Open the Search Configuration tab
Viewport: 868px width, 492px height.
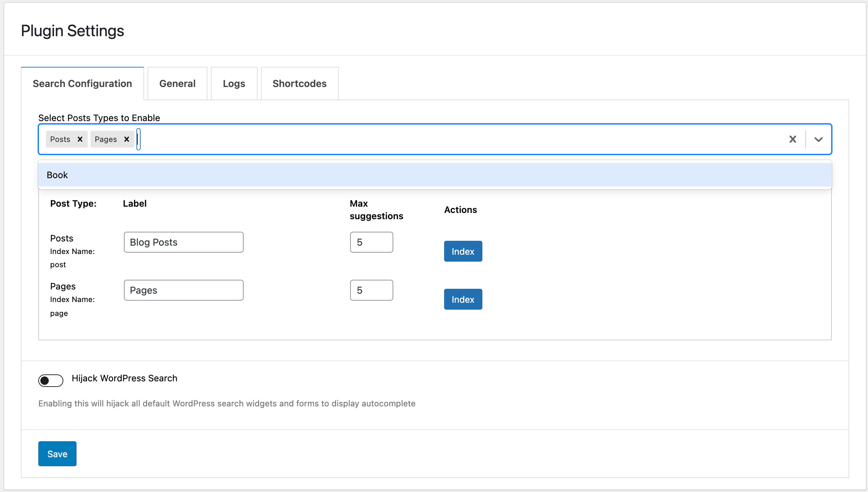click(x=82, y=84)
